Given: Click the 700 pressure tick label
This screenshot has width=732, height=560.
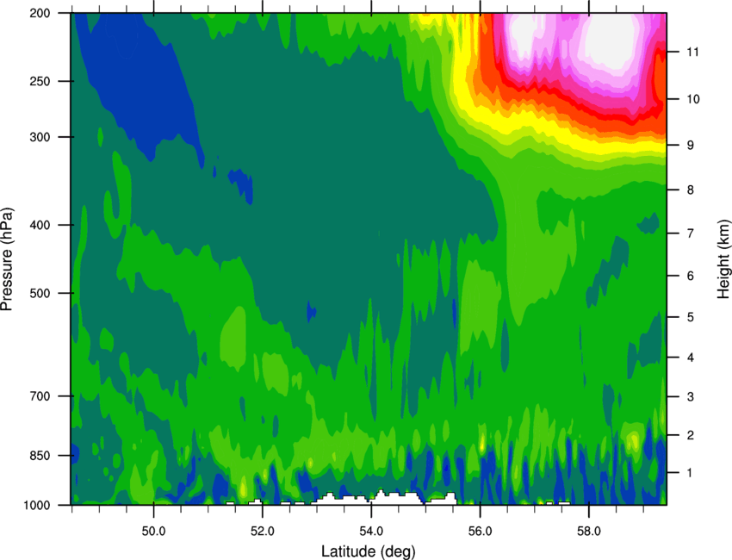Looking at the screenshot, I should [40, 396].
